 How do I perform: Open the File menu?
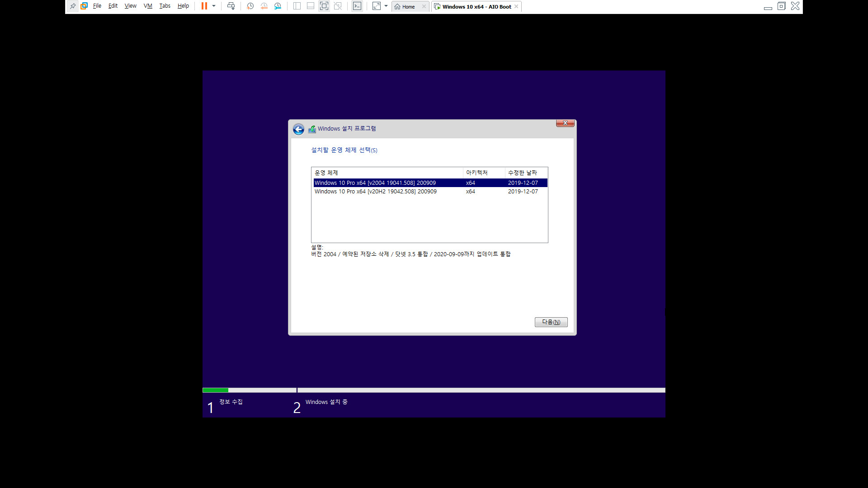97,6
